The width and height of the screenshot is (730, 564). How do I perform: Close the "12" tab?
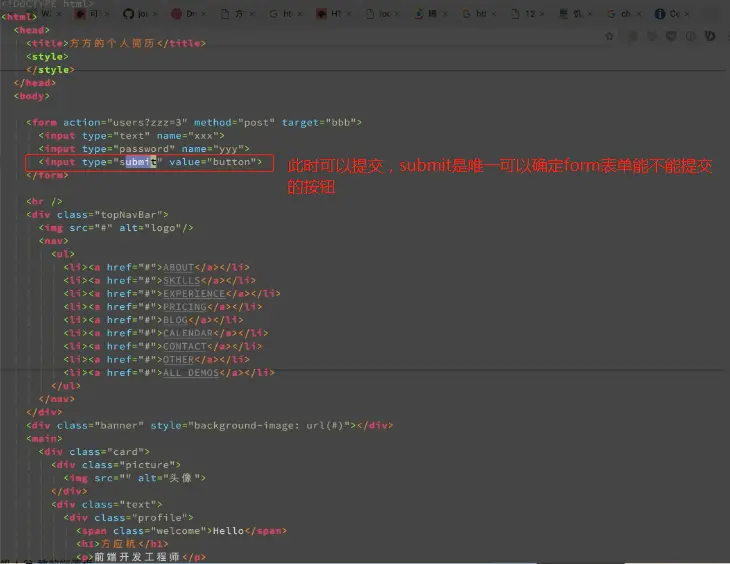tap(542, 14)
